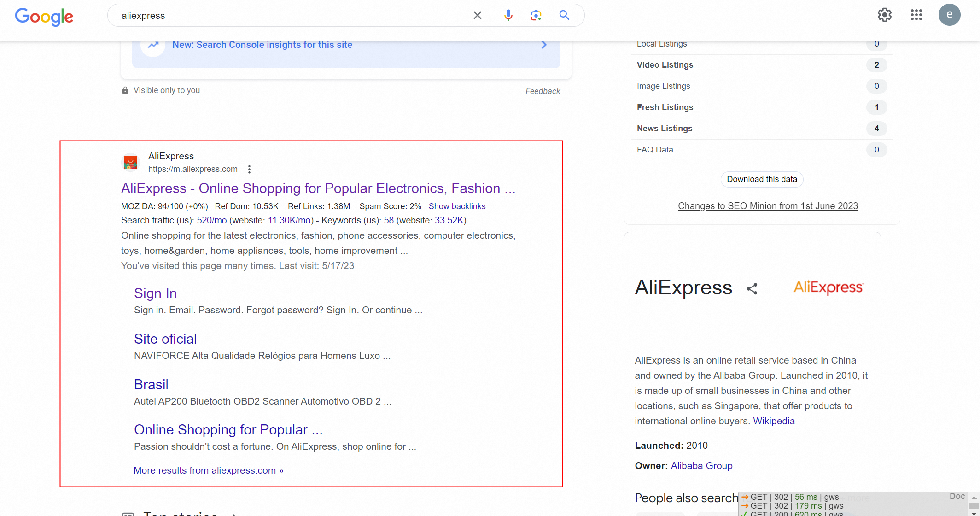980x516 pixels.
Task: Open the Google account avatar
Action: click(x=949, y=15)
